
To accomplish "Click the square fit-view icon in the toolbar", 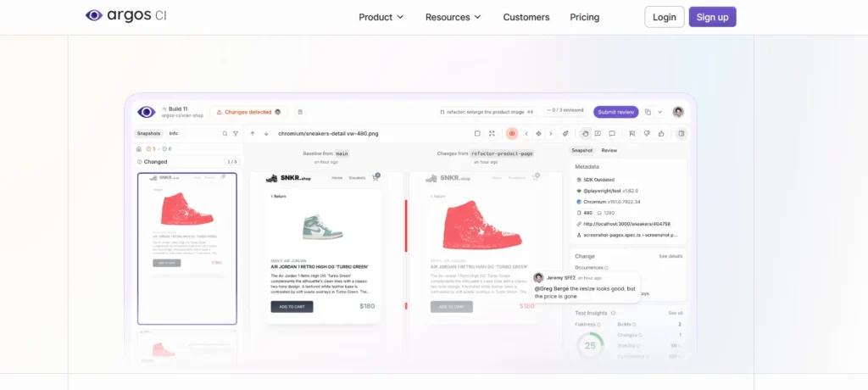I will [x=477, y=133].
